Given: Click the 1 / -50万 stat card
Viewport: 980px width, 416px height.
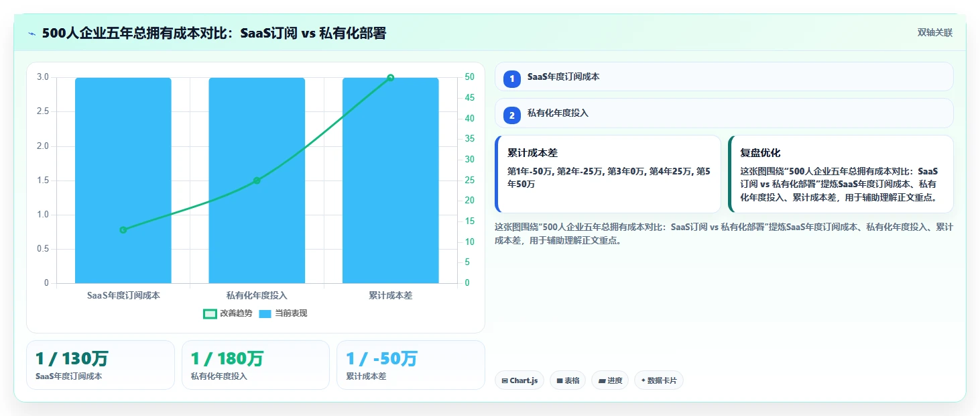Looking at the screenshot, I should point(410,365).
